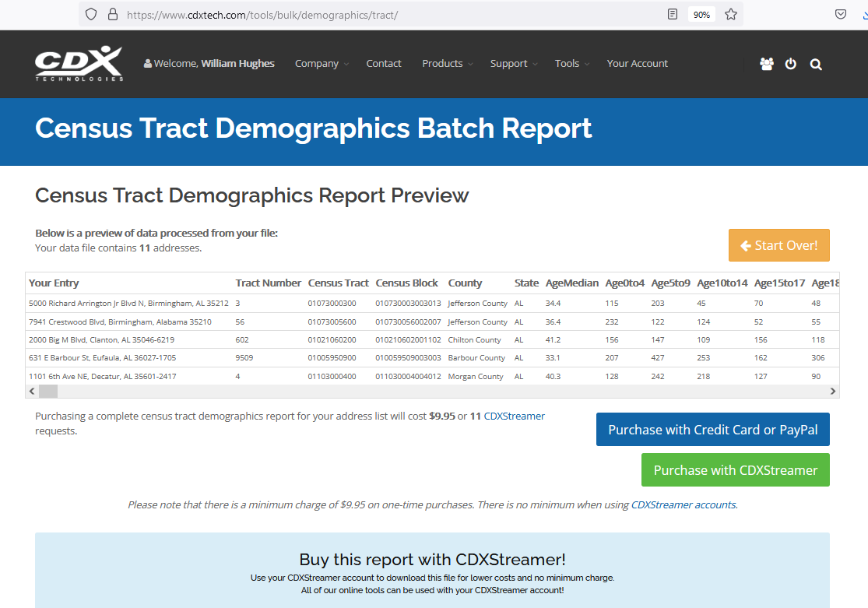Open Your Account page
The height and width of the screenshot is (608, 868).
[x=637, y=64]
